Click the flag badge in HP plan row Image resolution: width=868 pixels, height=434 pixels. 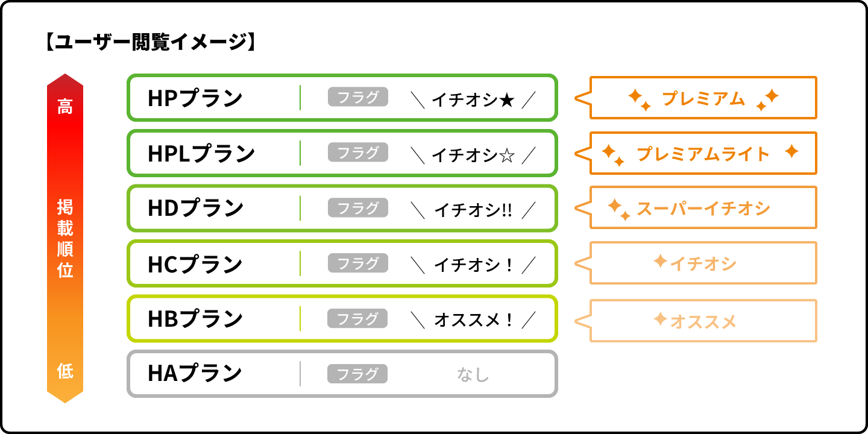pyautogui.click(x=357, y=96)
